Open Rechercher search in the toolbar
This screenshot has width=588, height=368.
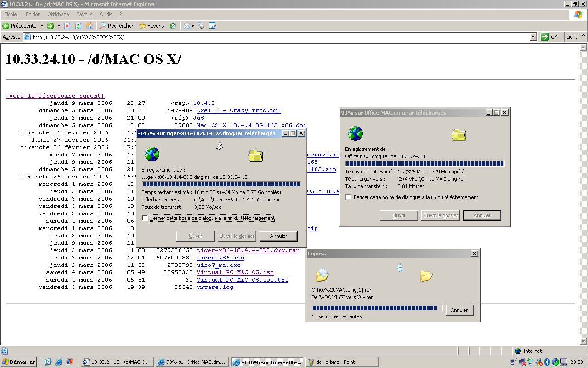[116, 26]
